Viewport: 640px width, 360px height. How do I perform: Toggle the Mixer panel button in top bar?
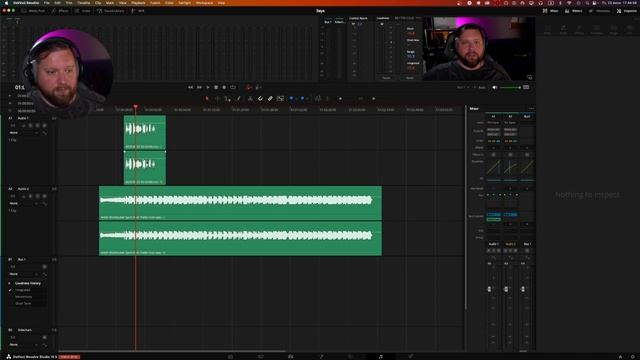(550, 11)
